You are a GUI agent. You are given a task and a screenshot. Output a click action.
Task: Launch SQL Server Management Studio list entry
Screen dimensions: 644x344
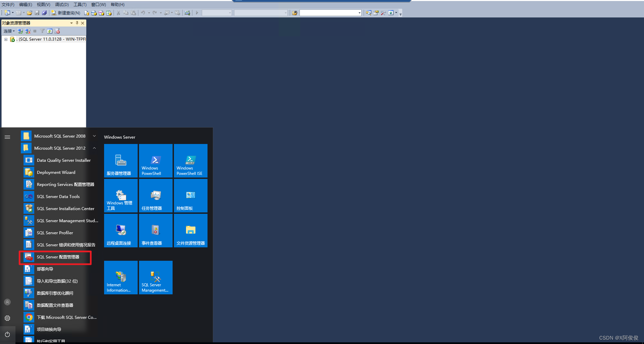[x=61, y=220]
